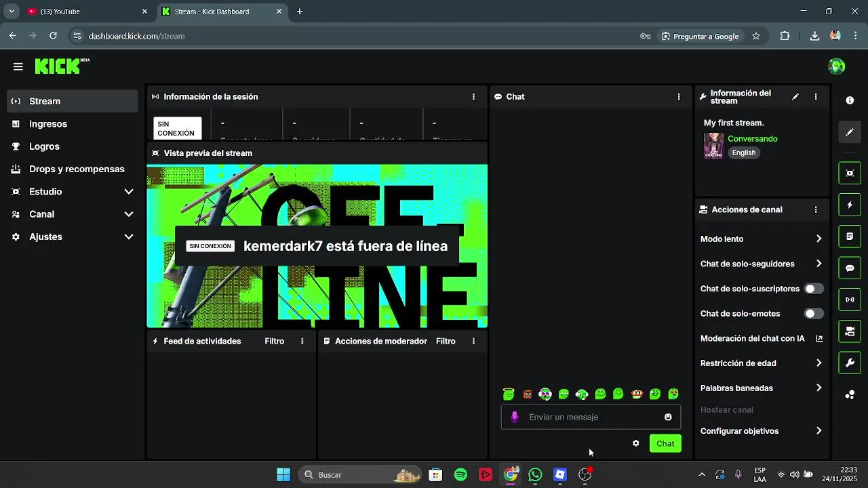Open Acciones de canal three-dot menu
The height and width of the screenshot is (488, 868).
pyautogui.click(x=816, y=210)
